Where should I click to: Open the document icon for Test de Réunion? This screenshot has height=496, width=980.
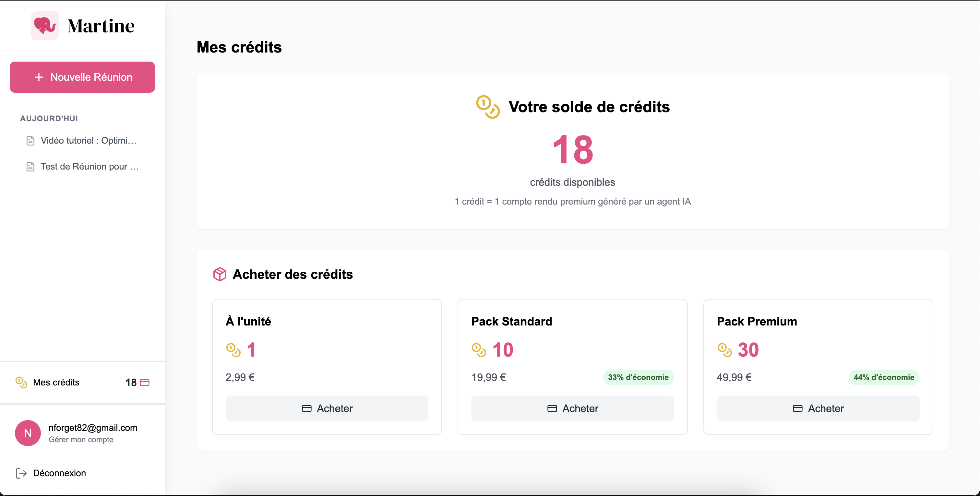click(30, 167)
